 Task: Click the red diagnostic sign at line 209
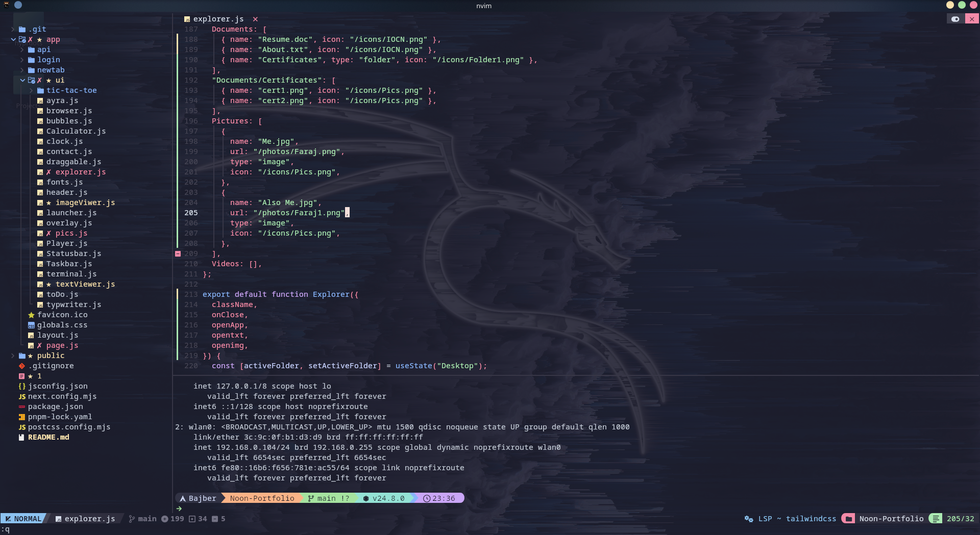click(178, 253)
